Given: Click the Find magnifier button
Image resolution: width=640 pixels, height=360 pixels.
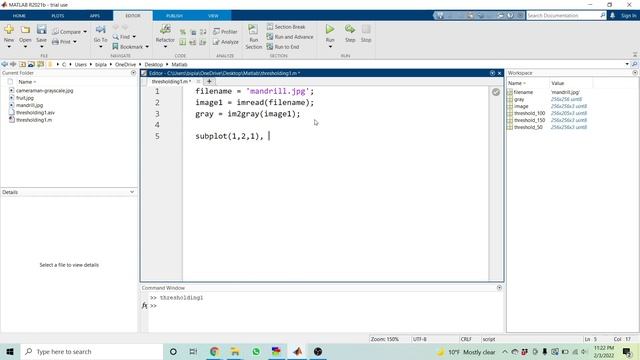Looking at the screenshot, I should click(121, 37).
